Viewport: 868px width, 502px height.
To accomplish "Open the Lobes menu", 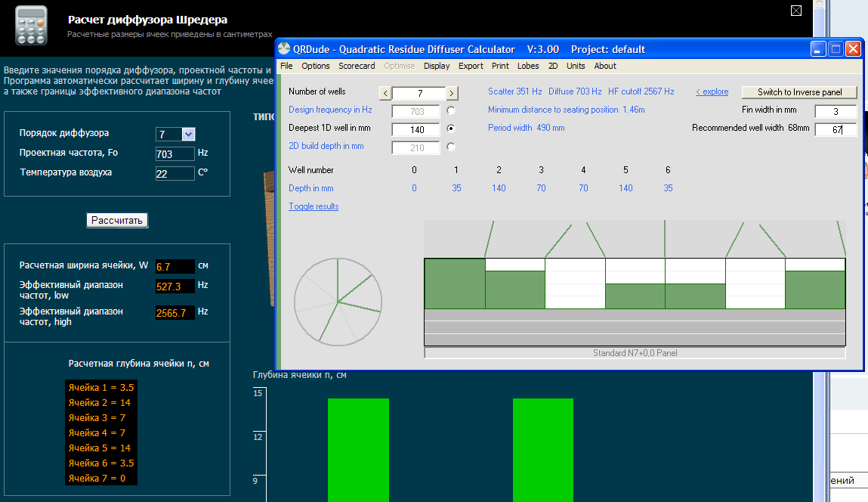I will click(528, 66).
